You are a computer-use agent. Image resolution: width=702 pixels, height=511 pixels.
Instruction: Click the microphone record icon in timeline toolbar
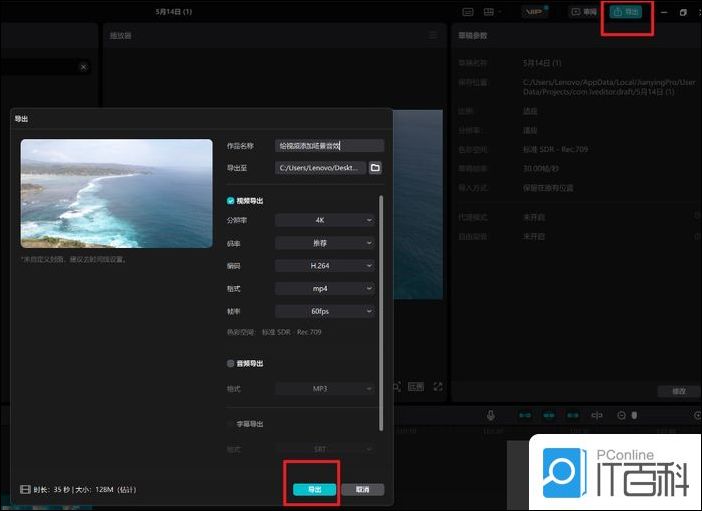[491, 415]
